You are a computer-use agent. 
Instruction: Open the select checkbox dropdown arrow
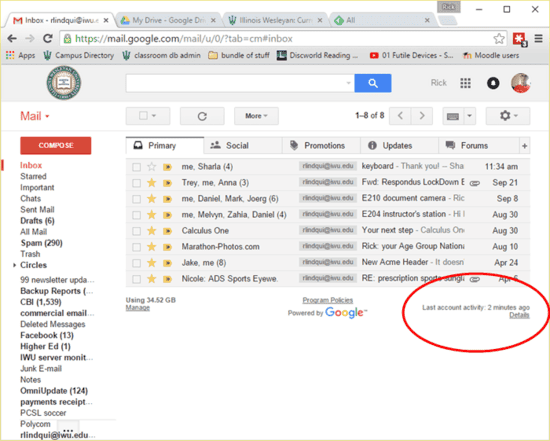[x=154, y=115]
